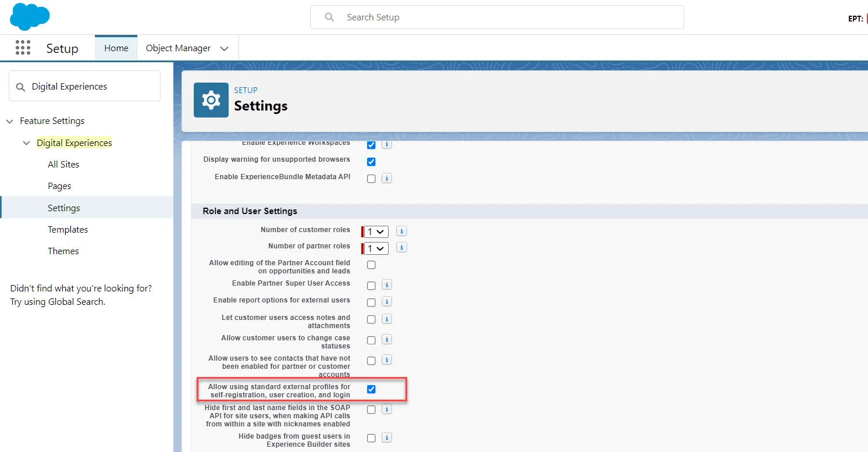This screenshot has width=868, height=452.
Task: Check Enable Partner Super User Access
Action: tap(371, 286)
